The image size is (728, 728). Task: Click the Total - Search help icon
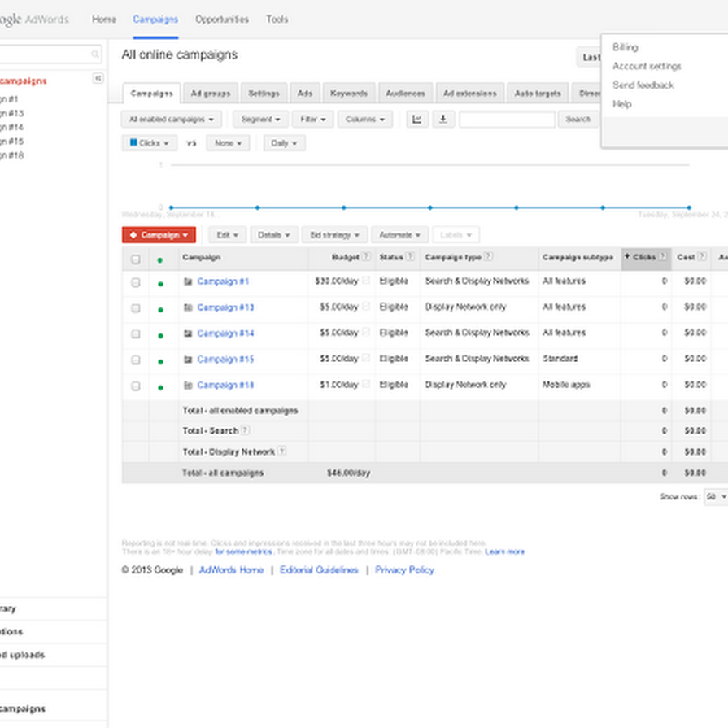click(x=245, y=430)
